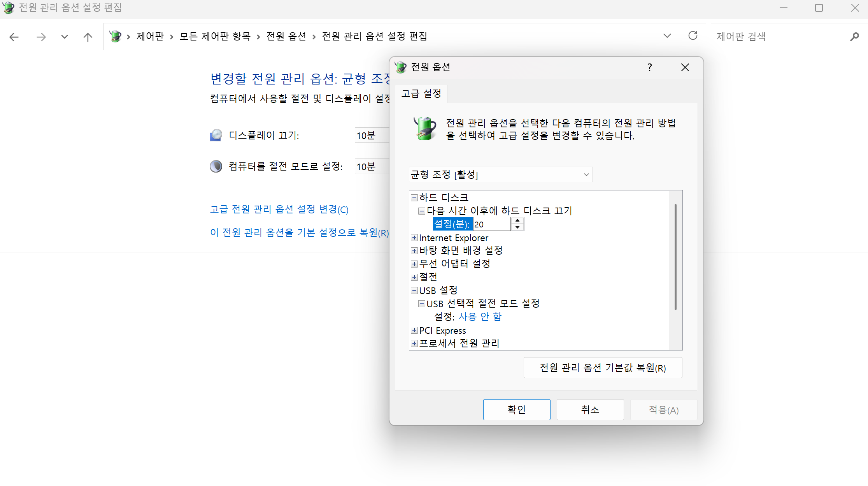Image resolution: width=868 pixels, height=486 pixels.
Task: Click the tree list vertical scrollbar
Action: pyautogui.click(x=675, y=257)
